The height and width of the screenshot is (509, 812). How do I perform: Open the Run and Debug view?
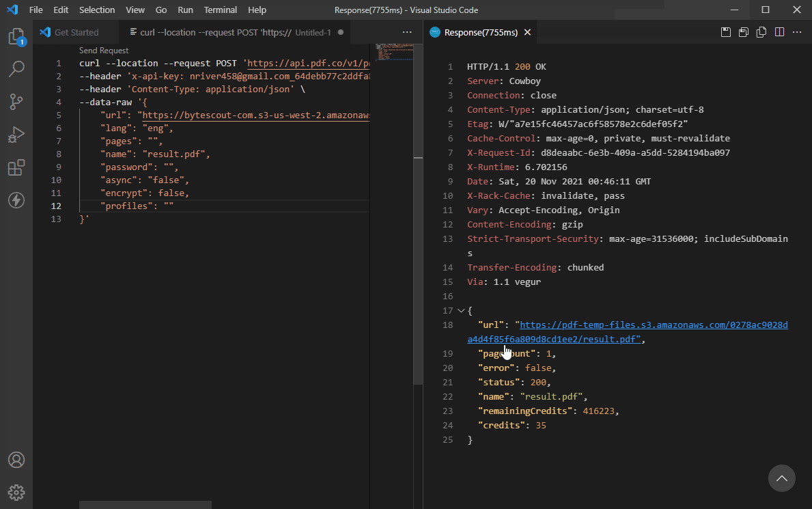coord(16,135)
